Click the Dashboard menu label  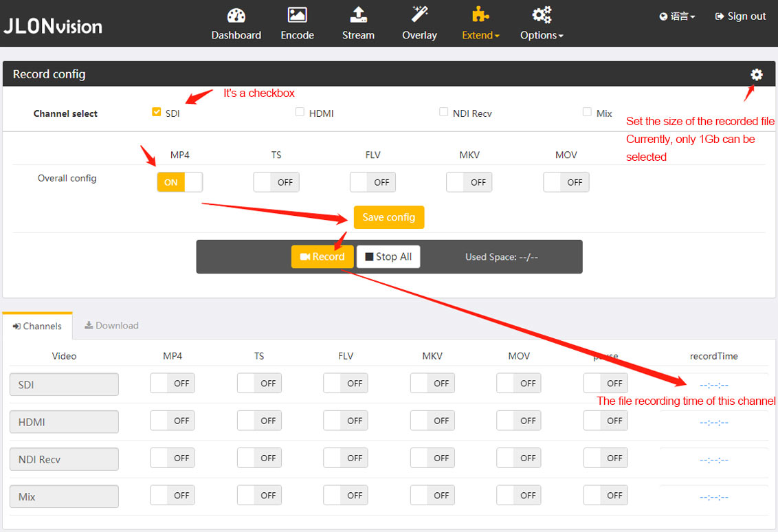click(236, 35)
